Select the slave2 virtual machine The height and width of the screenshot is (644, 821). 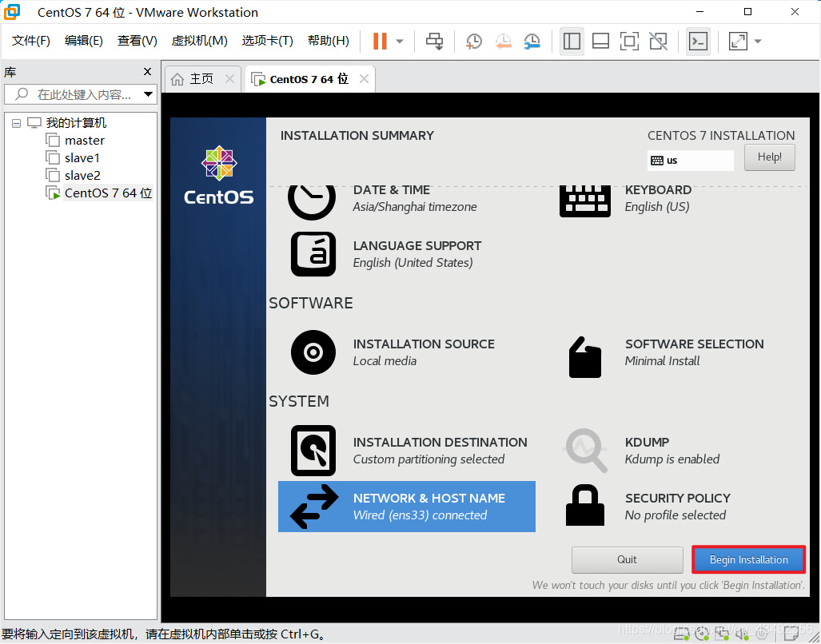(x=82, y=175)
